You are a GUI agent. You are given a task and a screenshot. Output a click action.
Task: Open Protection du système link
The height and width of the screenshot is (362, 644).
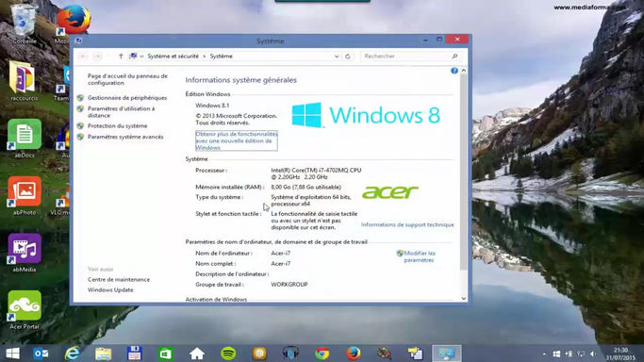pyautogui.click(x=118, y=126)
